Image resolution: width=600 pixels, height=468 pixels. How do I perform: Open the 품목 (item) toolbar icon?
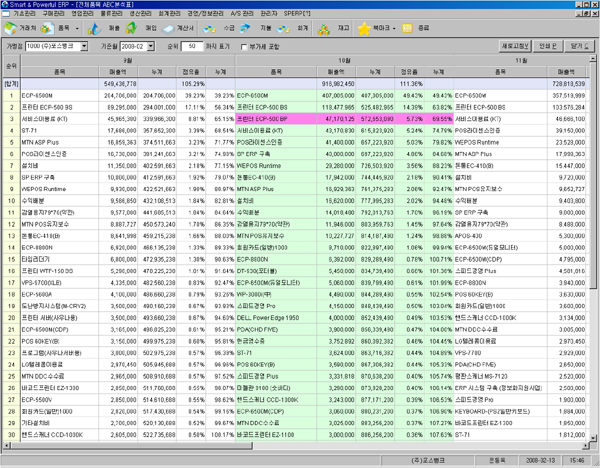point(47,28)
